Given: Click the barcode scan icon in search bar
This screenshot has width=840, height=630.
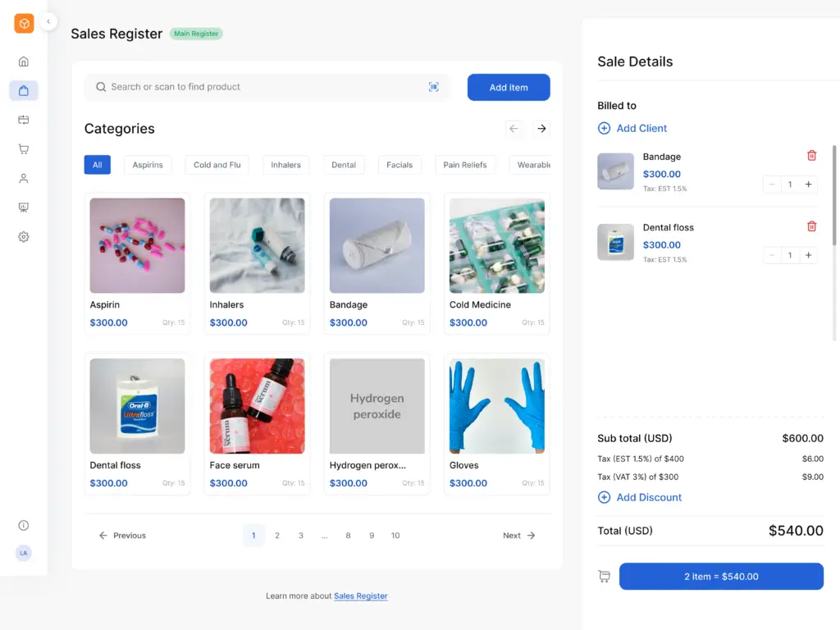Looking at the screenshot, I should (x=434, y=87).
